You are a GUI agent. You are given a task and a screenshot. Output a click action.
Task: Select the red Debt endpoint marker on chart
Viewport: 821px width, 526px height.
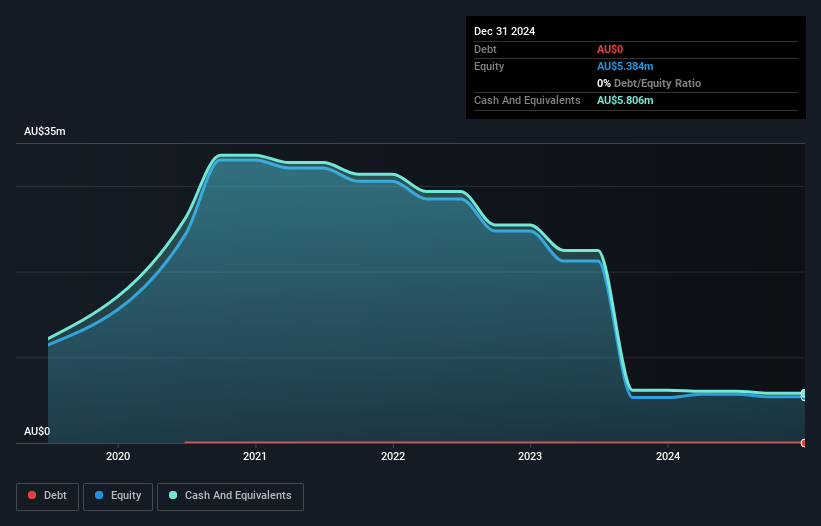click(x=804, y=443)
